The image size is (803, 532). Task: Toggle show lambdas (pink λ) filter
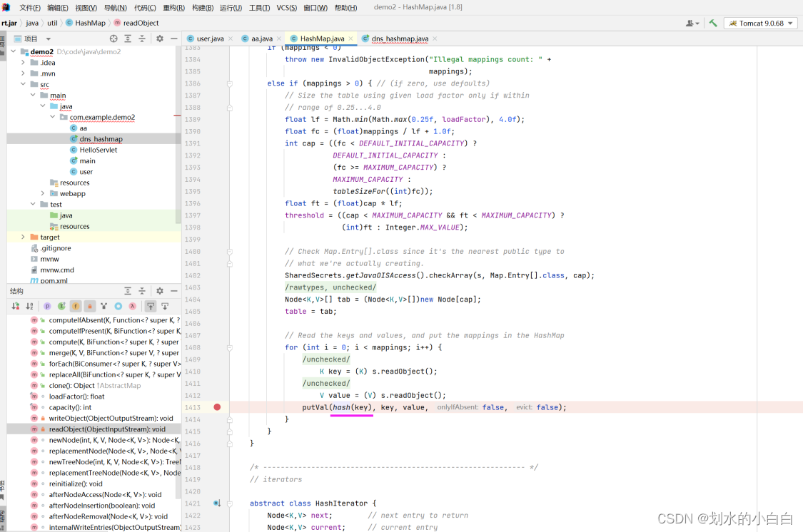pos(133,306)
